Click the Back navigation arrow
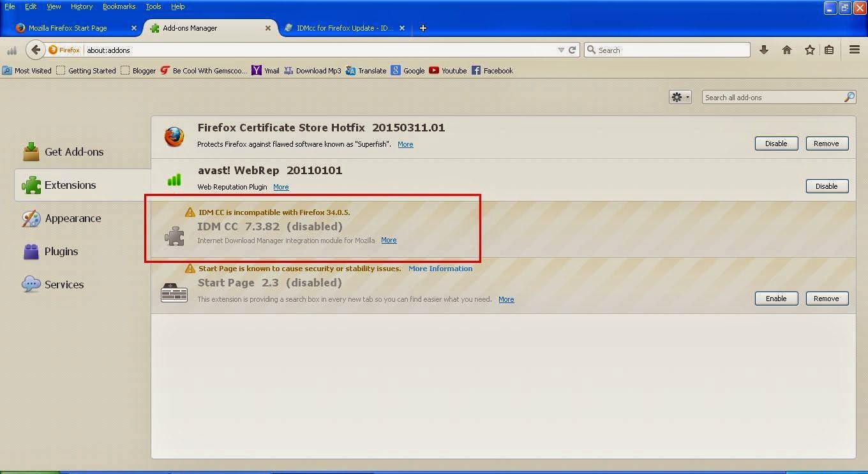868x474 pixels. click(36, 49)
